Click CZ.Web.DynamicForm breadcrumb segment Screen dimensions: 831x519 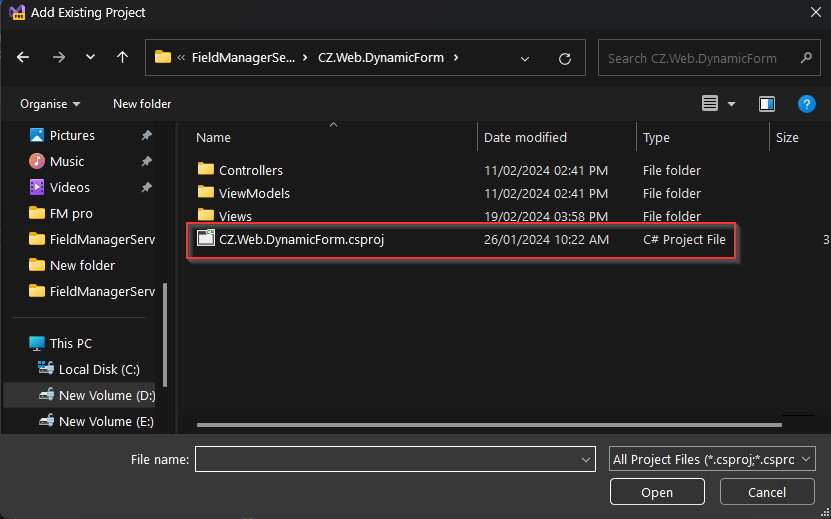381,57
